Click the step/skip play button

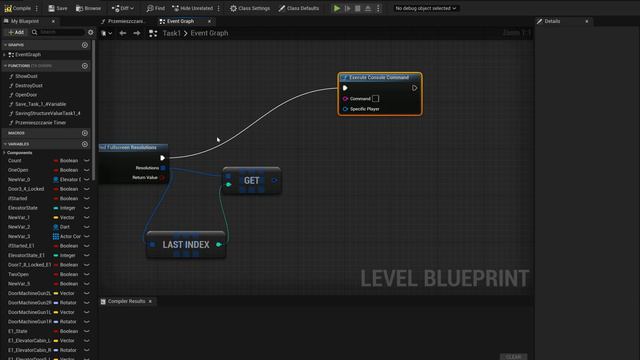pos(348,8)
